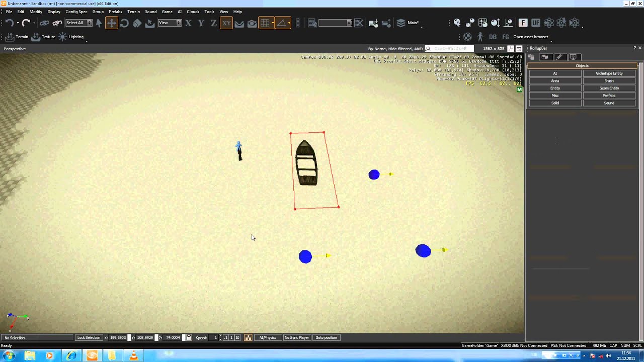Click the viewport search input field
The width and height of the screenshot is (644, 362).
(x=449, y=49)
